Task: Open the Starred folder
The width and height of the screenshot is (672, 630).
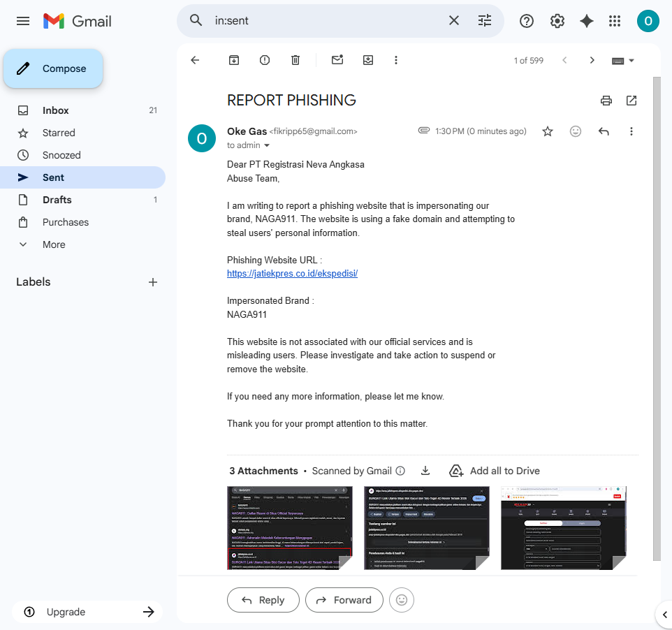Action: [x=82, y=133]
